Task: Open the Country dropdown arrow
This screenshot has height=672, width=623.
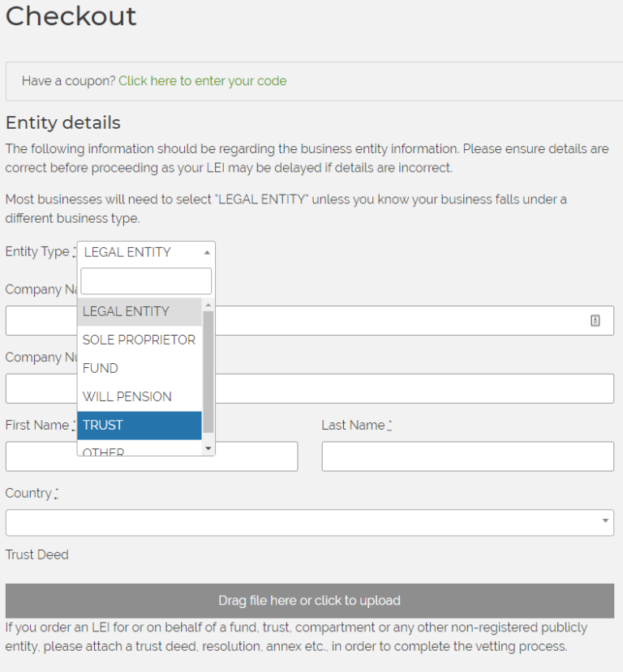Action: [x=604, y=522]
